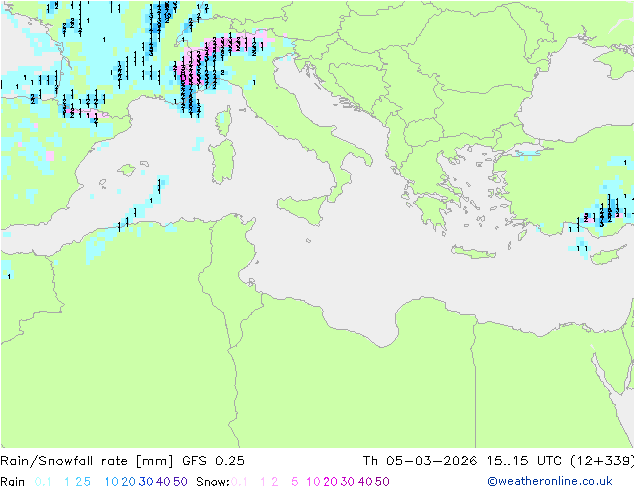634x490 pixels.
Task: Click the 'Rain' legend label
Action: [13, 482]
